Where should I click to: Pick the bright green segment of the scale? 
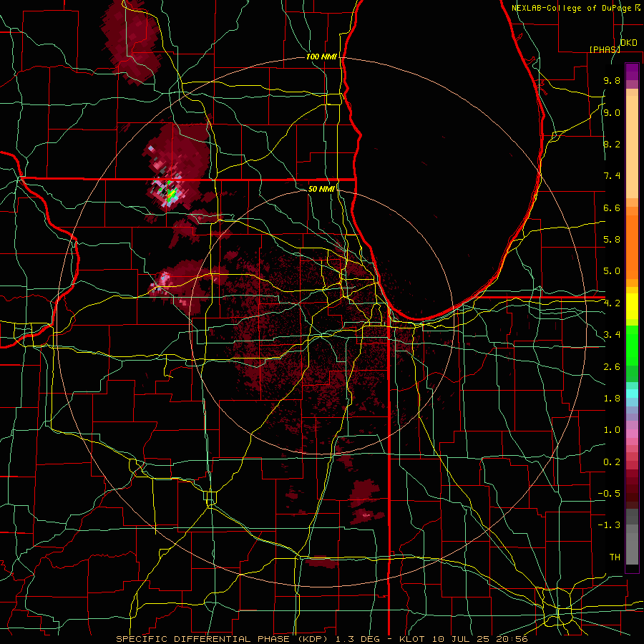point(632,345)
